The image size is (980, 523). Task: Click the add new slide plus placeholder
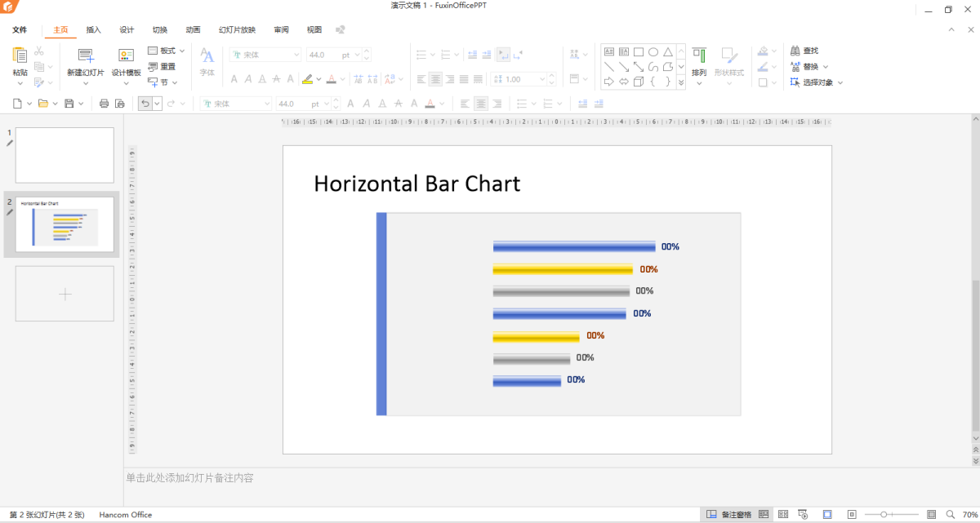(x=65, y=294)
